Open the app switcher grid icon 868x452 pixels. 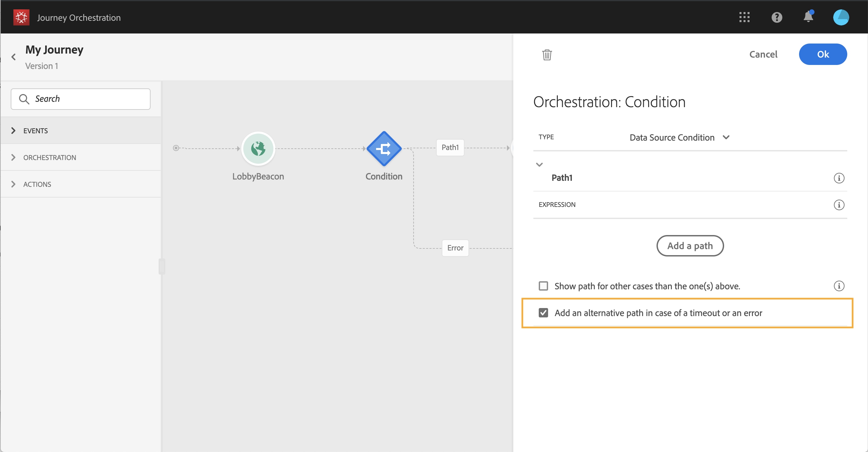[x=744, y=17]
